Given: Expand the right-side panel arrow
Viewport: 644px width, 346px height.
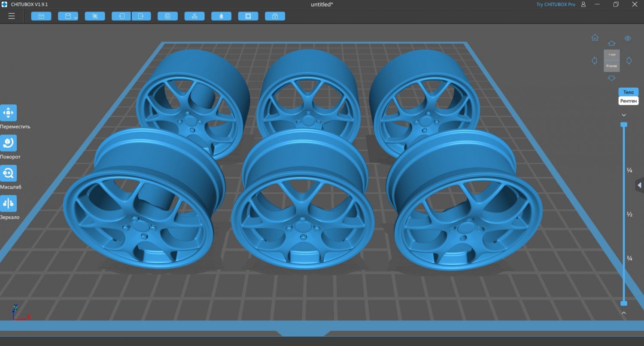Looking at the screenshot, I should point(639,185).
